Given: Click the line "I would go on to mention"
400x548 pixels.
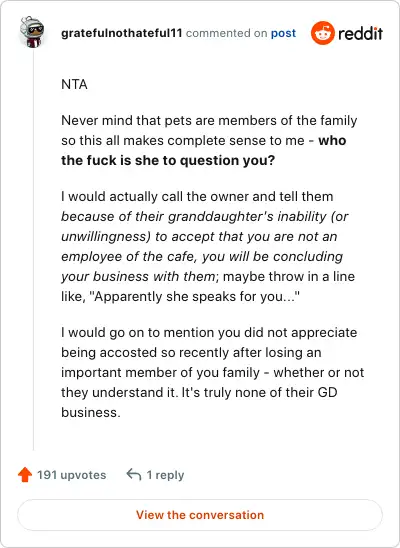Looking at the screenshot, I should coord(209,332).
